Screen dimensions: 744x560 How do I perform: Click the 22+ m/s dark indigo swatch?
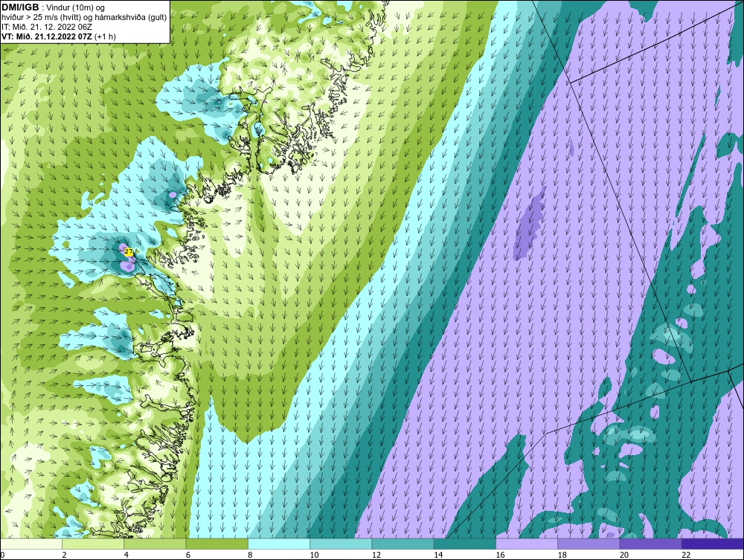pyautogui.click(x=713, y=544)
